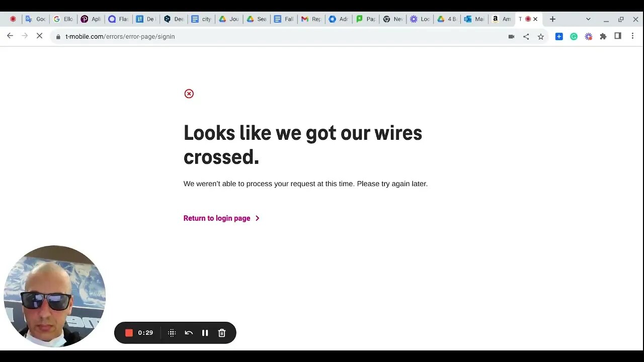Open the 'Mai' Outlook tab
This screenshot has width=644, height=362.
(x=474, y=19)
